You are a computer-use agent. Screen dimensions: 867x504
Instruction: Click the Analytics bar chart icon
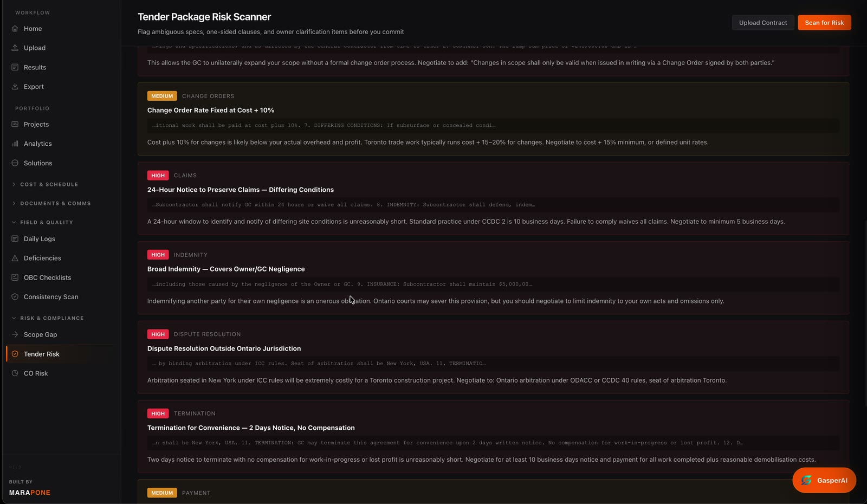pos(15,144)
